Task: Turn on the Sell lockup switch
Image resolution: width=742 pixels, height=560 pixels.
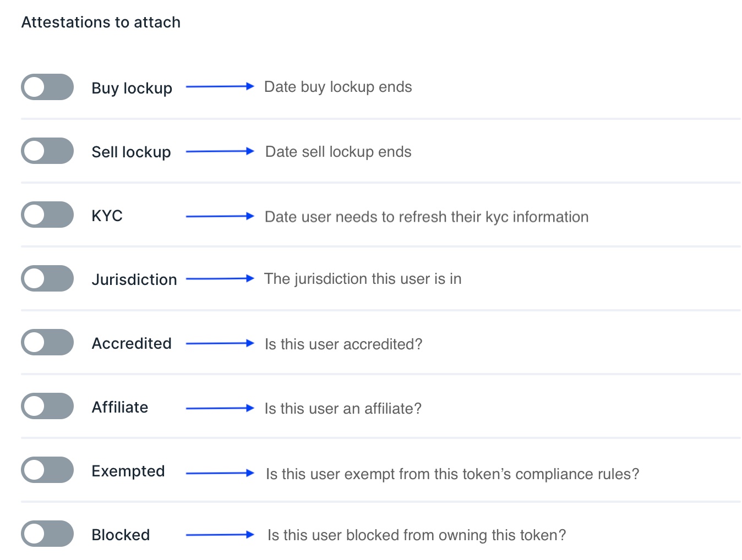Action: click(x=47, y=151)
